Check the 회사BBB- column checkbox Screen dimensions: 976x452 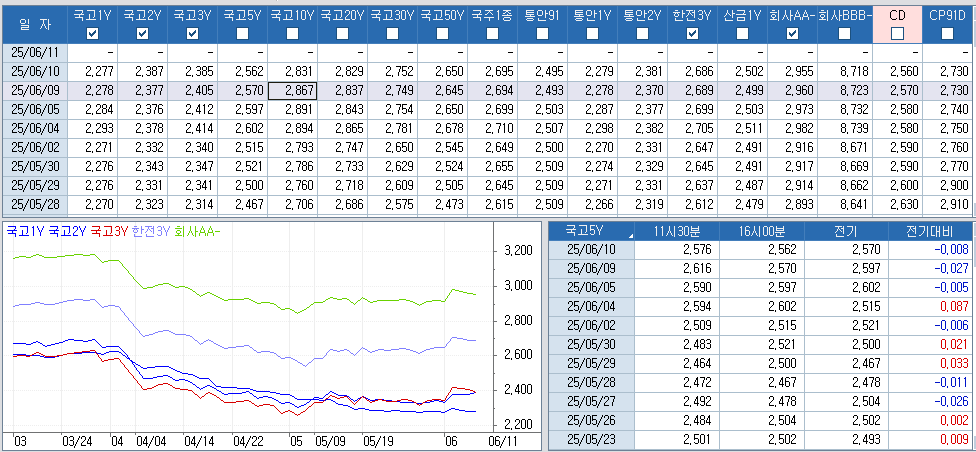[x=845, y=34]
